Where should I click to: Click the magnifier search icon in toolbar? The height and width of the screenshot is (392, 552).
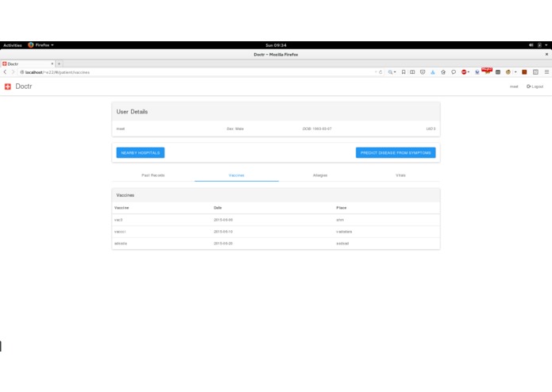click(x=390, y=72)
